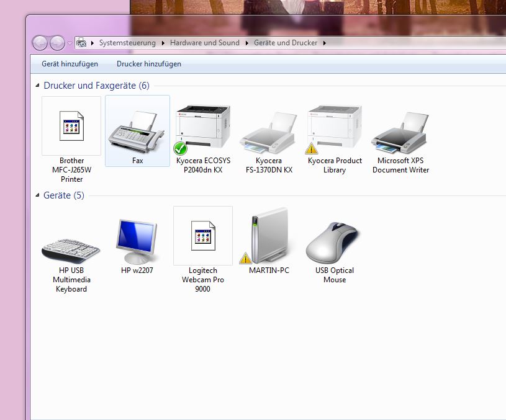This screenshot has height=420, width=506.
Task: Collapse the Drucker und Faxgeräte group
Action: point(37,86)
